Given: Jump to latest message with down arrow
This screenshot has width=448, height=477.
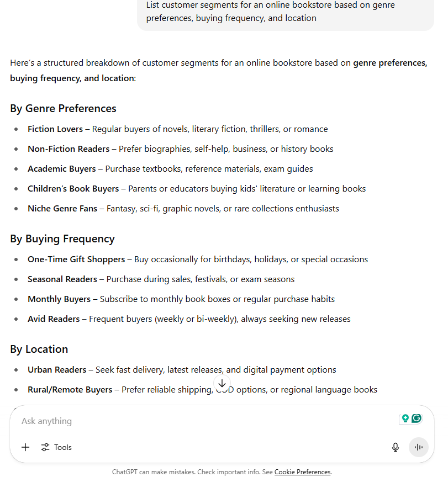Looking at the screenshot, I should click(222, 383).
